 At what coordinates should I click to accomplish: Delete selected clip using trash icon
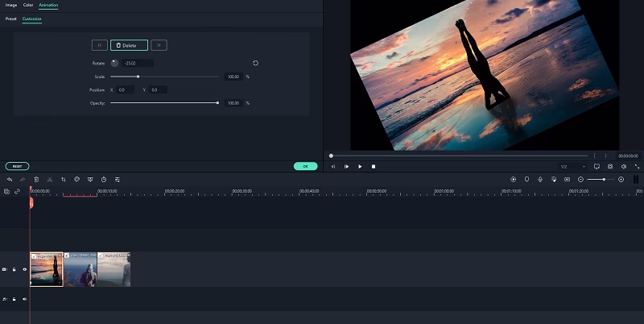[36, 179]
